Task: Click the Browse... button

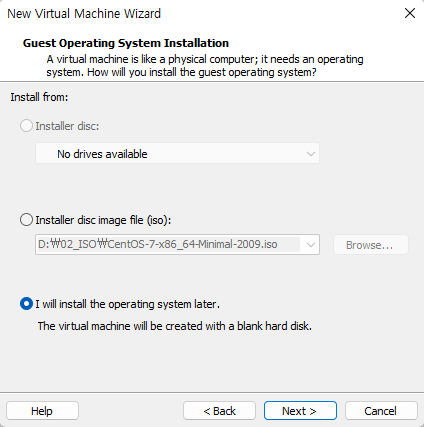Action: pyautogui.click(x=371, y=245)
